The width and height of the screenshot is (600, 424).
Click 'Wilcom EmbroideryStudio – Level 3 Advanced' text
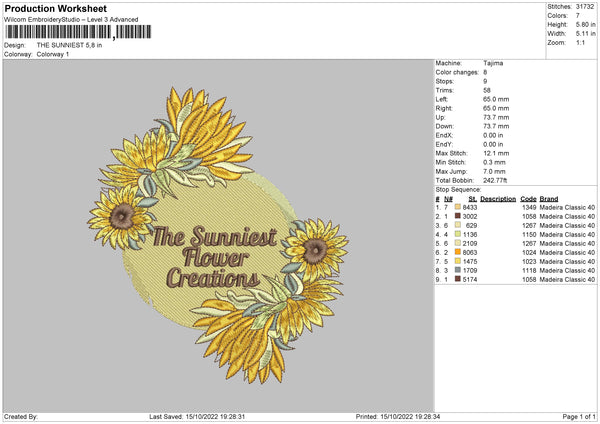coord(71,20)
